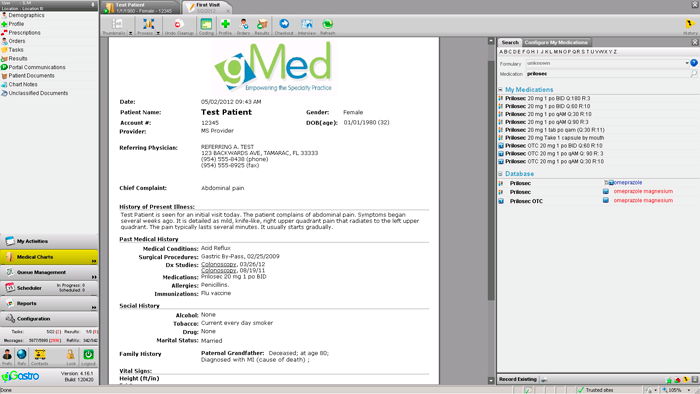
Task: Click the document scroll down arrow
Action: (x=491, y=381)
